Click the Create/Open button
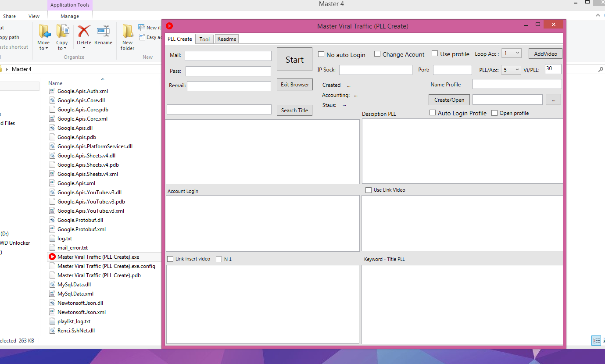Viewport: 605px width, 364px height. click(449, 100)
